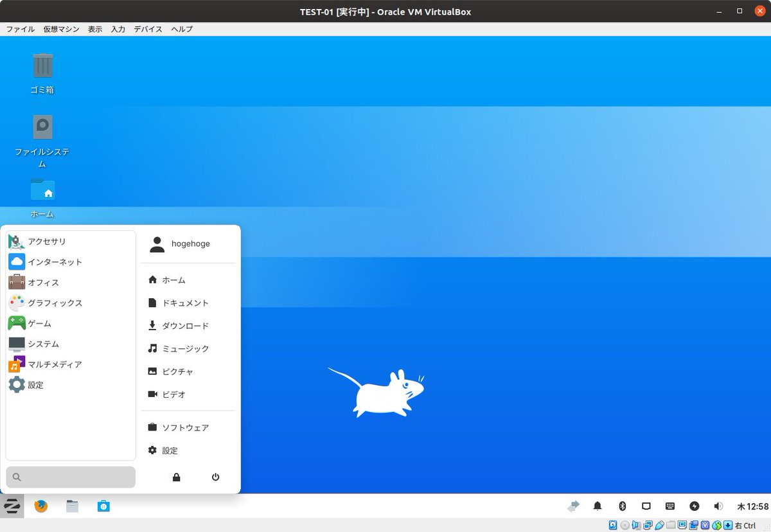Image resolution: width=771 pixels, height=532 pixels.
Task: Click the 右 Ctrl host key indicator
Action: [745, 525]
